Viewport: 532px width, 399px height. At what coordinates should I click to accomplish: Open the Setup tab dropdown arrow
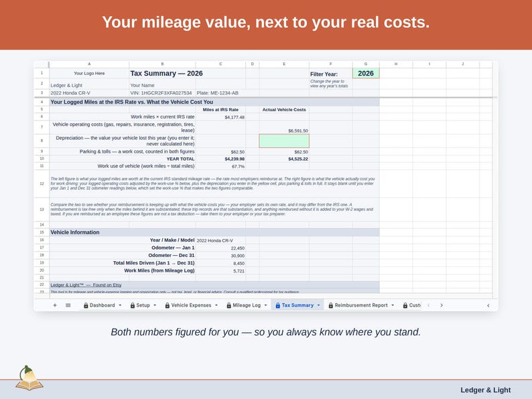155,305
